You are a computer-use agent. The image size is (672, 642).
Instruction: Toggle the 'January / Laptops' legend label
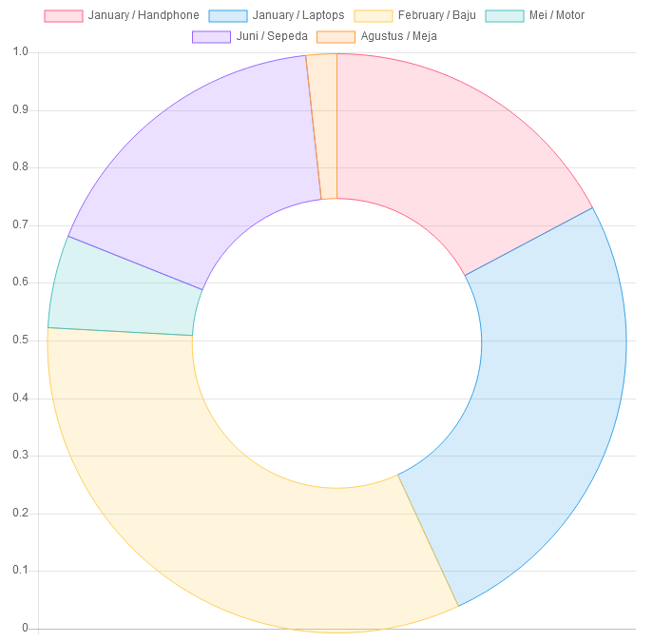coord(298,15)
